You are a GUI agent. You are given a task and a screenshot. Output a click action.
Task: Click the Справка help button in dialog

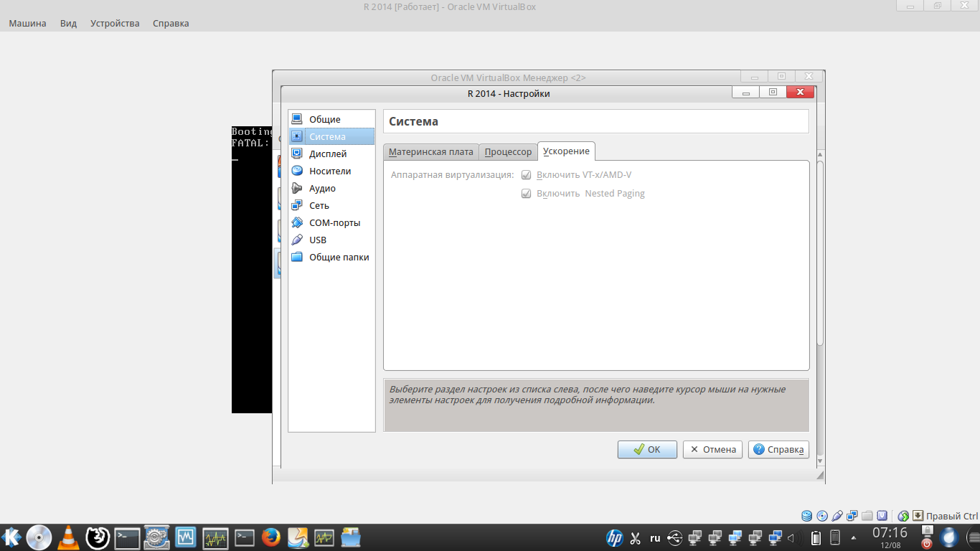click(x=778, y=449)
